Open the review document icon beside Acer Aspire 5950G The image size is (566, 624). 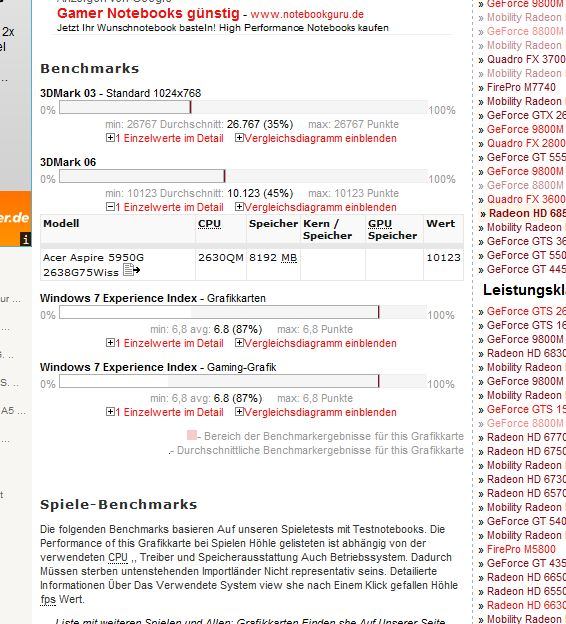click(131, 270)
